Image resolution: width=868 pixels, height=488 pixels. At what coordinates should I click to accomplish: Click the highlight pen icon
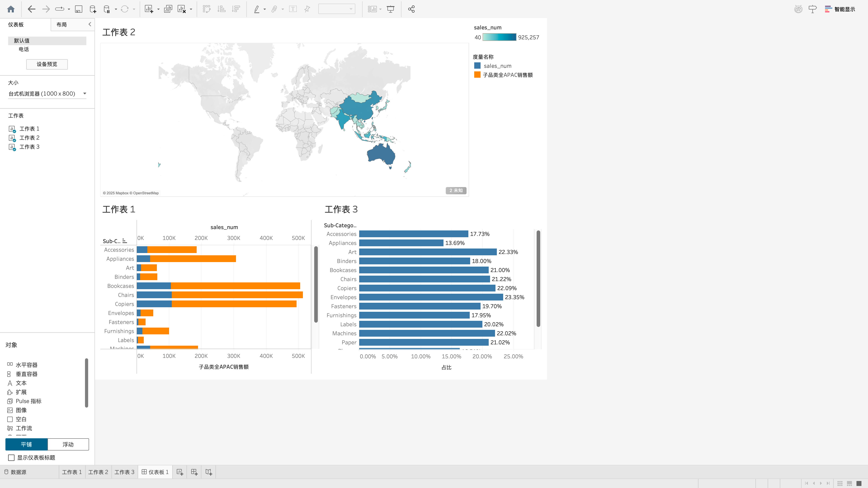(x=257, y=9)
